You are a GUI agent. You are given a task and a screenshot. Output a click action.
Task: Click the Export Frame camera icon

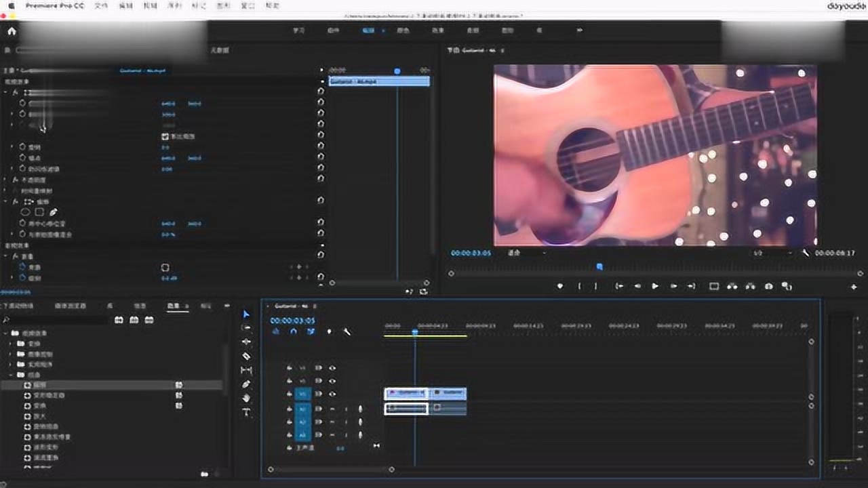[768, 287]
